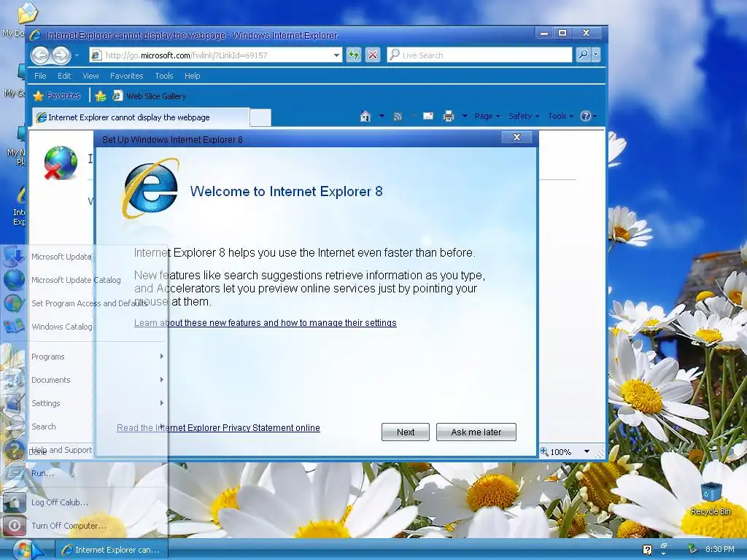The height and width of the screenshot is (560, 747).
Task: Open the File menu
Action: tap(41, 76)
